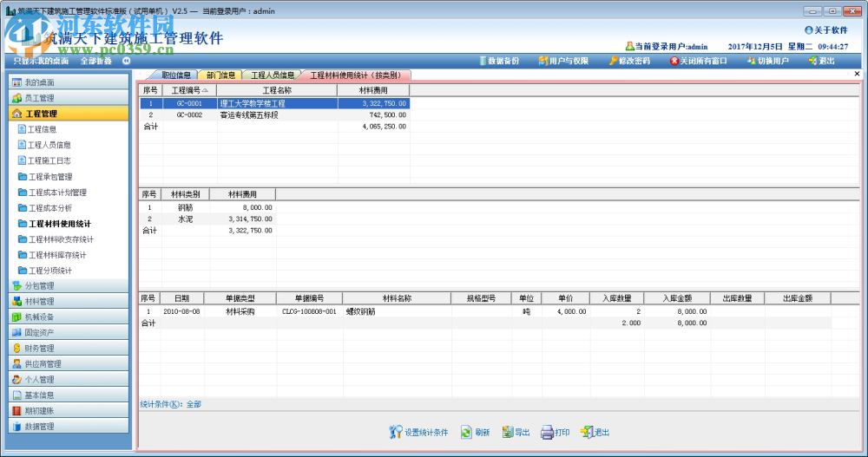868x457 pixels.
Task: Select the row 客运专线第五标段
Action: point(274,115)
